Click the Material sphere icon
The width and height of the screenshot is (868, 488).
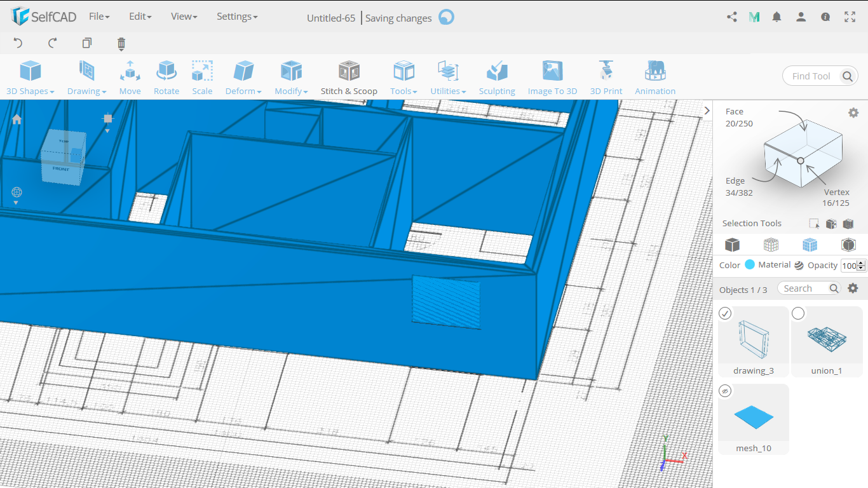799,265
